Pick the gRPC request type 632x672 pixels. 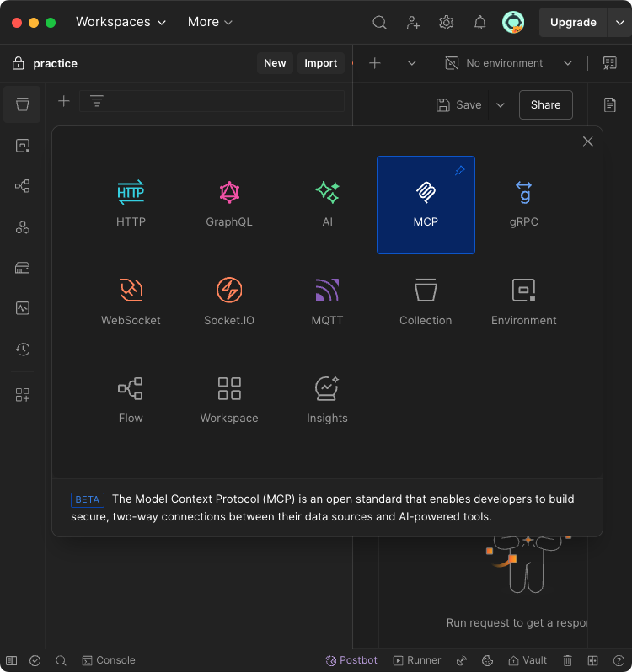[524, 205]
